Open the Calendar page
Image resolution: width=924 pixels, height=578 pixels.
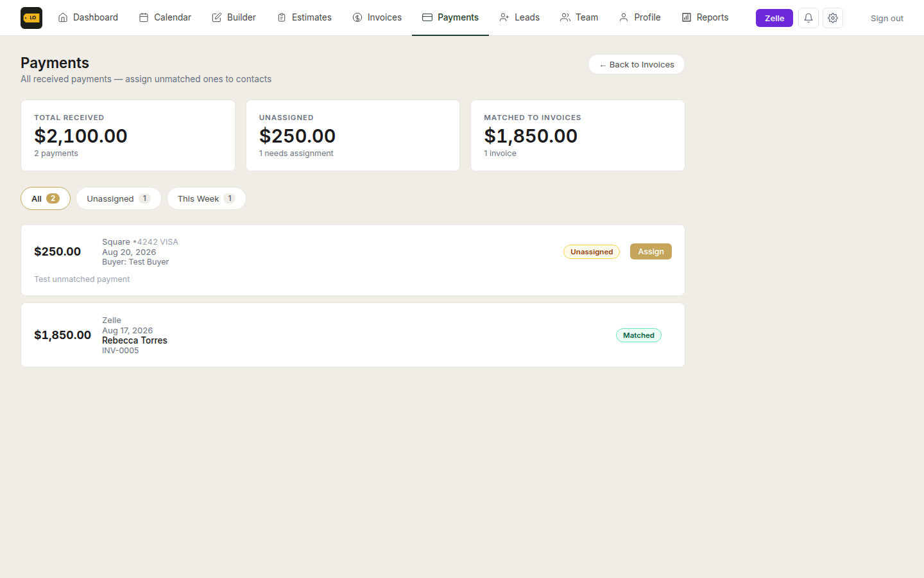165,17
